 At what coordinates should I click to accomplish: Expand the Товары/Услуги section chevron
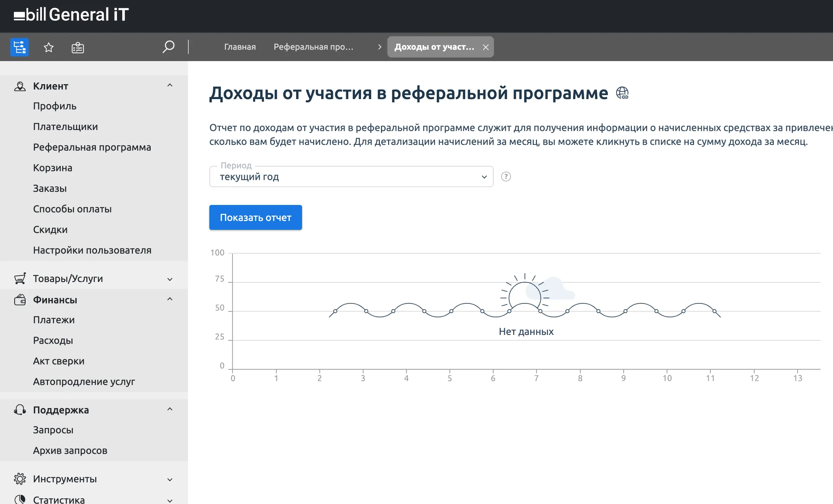pyautogui.click(x=170, y=279)
